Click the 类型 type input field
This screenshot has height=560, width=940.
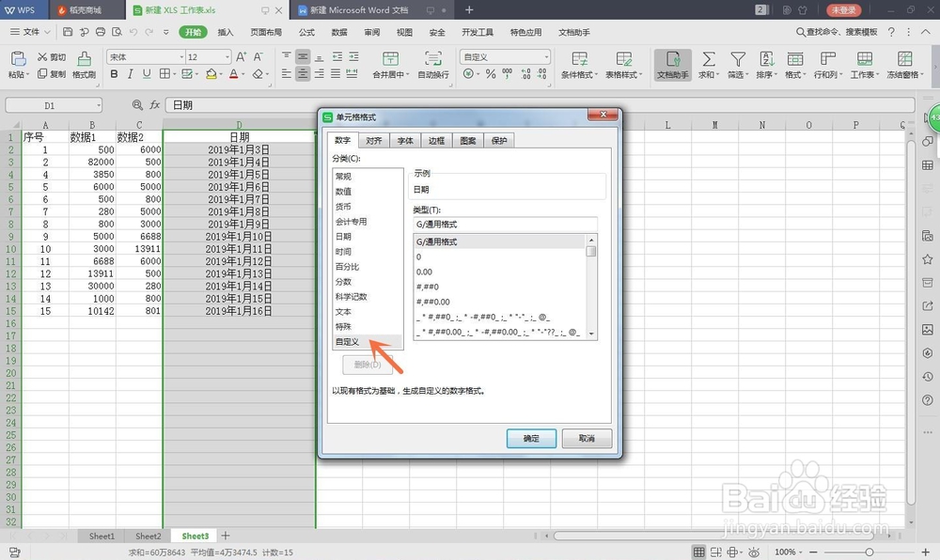[505, 224]
